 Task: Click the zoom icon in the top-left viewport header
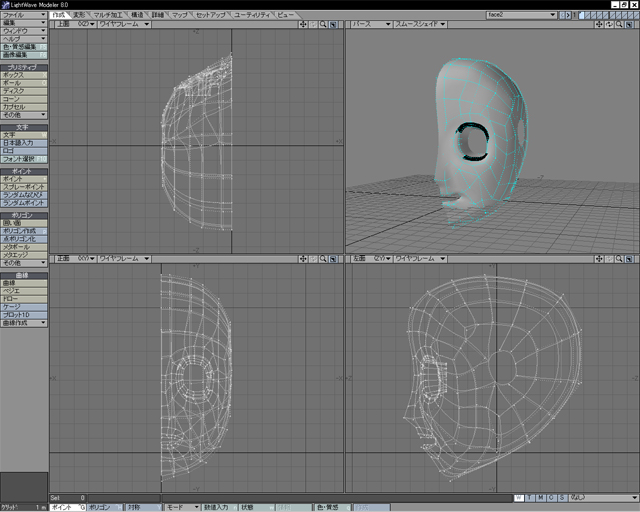point(324,24)
